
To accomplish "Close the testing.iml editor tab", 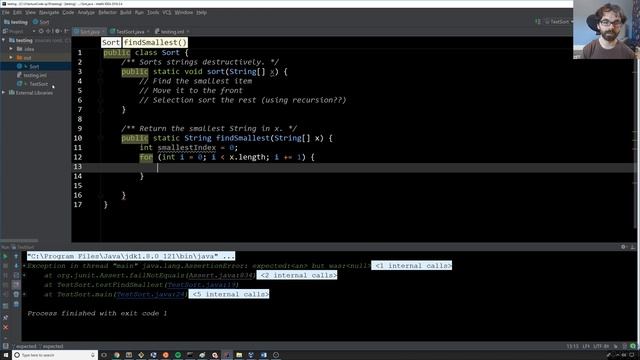I will (188, 31).
